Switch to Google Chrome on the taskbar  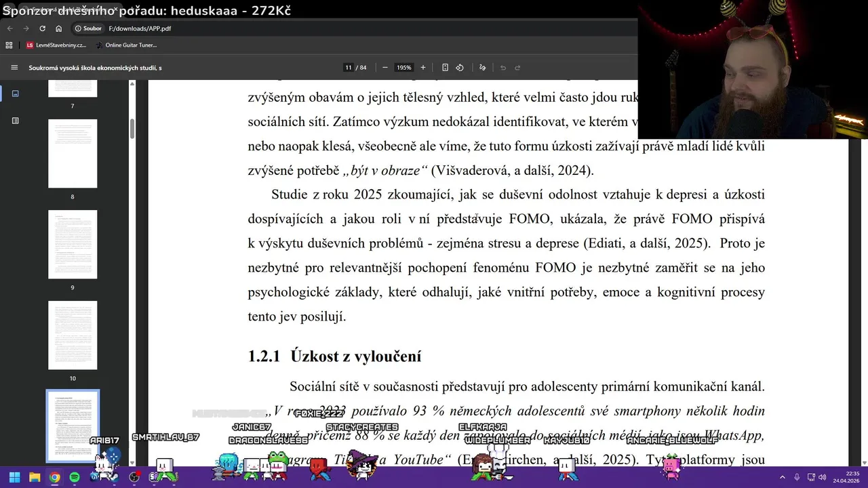click(54, 477)
